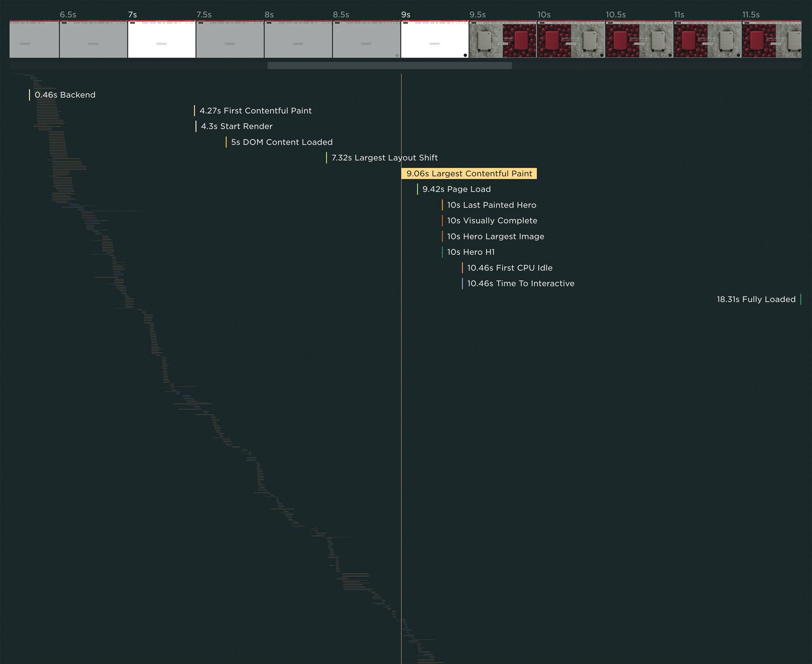Select the 9.5s filmstrip frame with luggage
Viewport: 812px width, 664px height.
(x=503, y=39)
